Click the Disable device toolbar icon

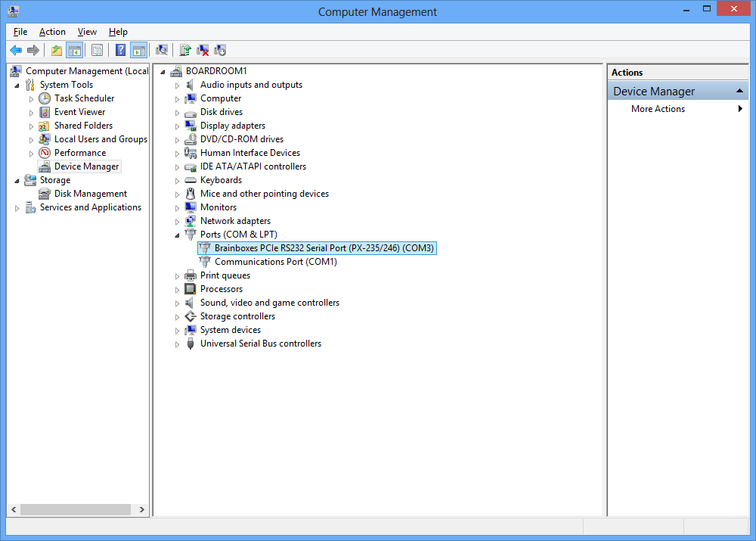point(219,50)
